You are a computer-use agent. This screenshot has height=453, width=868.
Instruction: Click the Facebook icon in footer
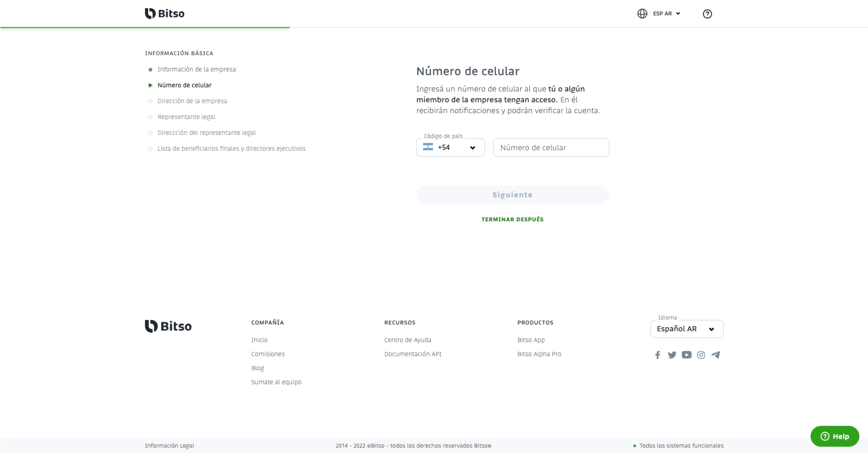(x=657, y=355)
